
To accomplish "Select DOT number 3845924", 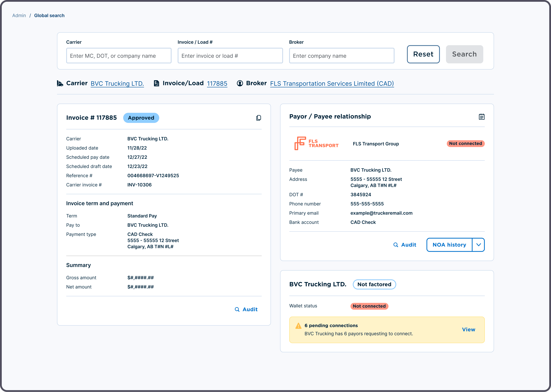I will pyautogui.click(x=361, y=195).
